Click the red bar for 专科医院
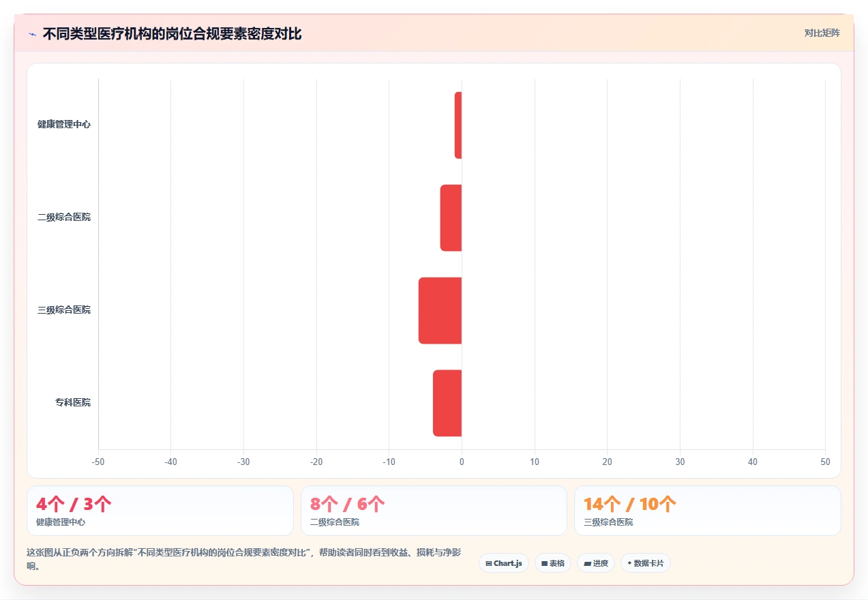 point(447,403)
